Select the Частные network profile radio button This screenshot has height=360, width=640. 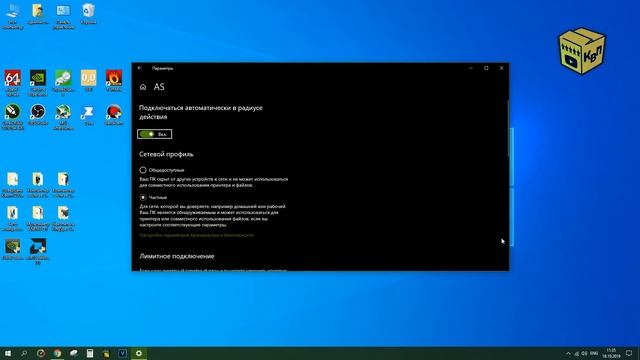[143, 197]
